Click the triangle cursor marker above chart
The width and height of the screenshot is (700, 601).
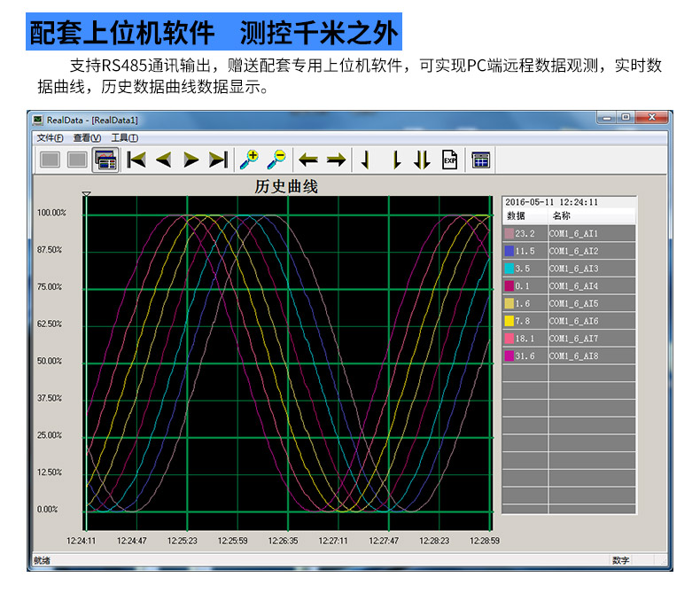86,194
